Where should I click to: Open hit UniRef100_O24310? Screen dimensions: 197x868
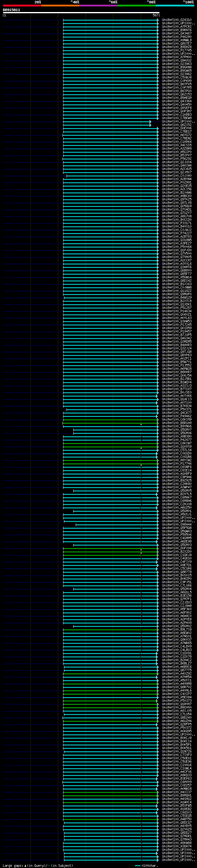click(177, 20)
